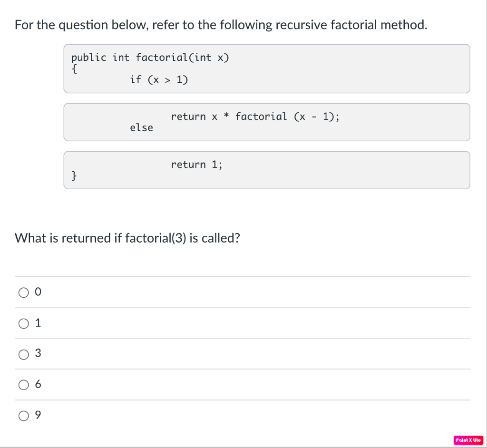The height and width of the screenshot is (448, 487).
Task: Click the '9' answer label text
Action: [x=38, y=415]
